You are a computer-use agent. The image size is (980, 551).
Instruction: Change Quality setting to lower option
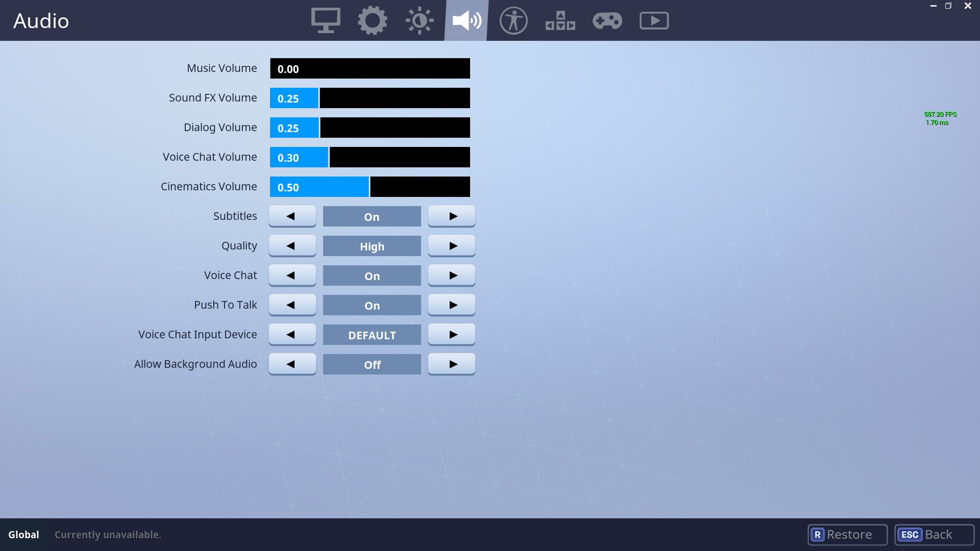click(x=291, y=245)
